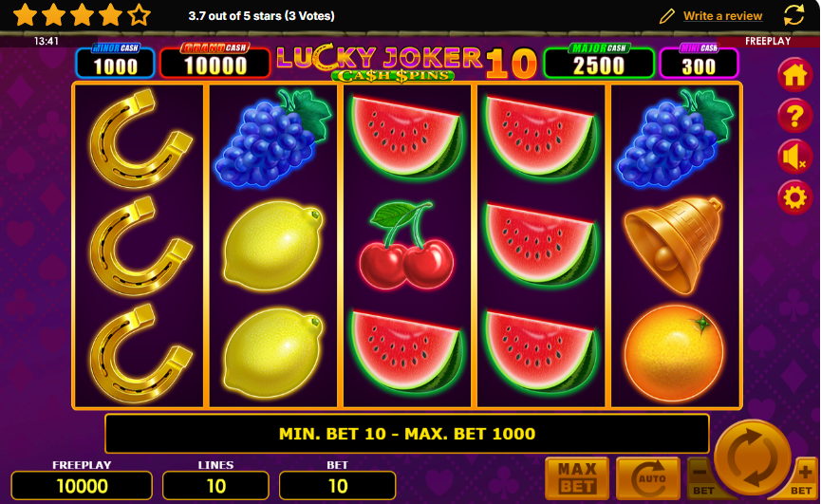Click the first gold rating star
821x504 pixels.
coord(25,15)
